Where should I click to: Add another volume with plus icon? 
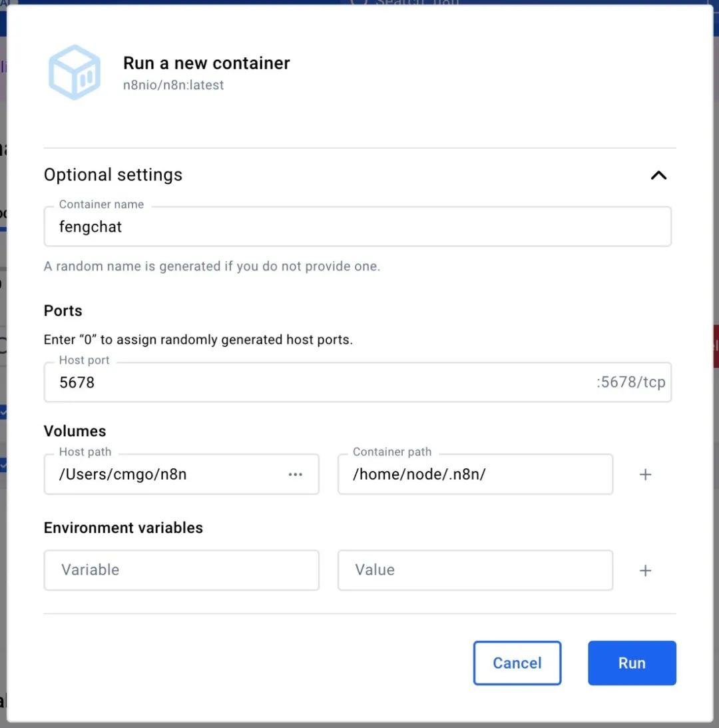click(x=645, y=474)
